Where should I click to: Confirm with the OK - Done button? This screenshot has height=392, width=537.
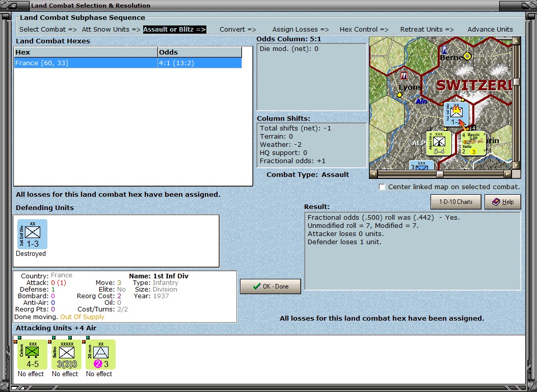[x=271, y=286]
